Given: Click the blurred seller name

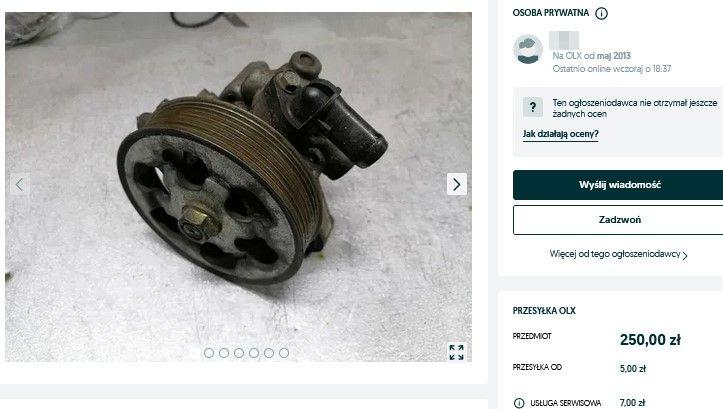Looking at the screenshot, I should click(x=564, y=41).
